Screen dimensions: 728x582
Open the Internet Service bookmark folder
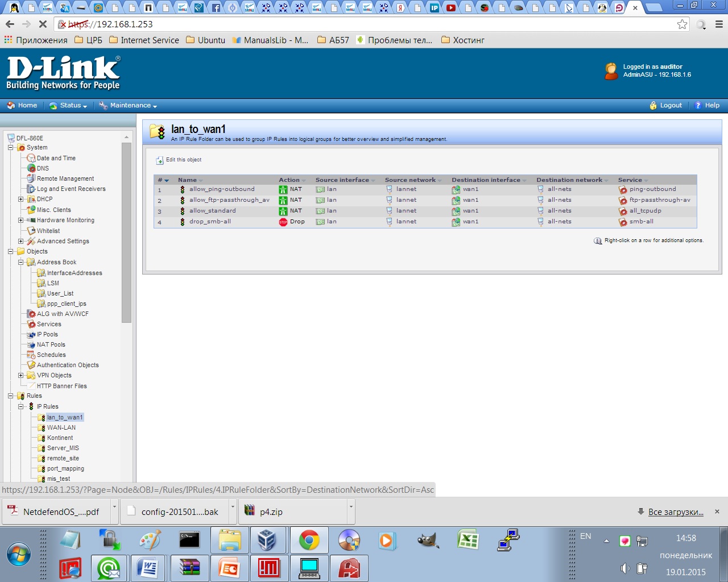[144, 40]
